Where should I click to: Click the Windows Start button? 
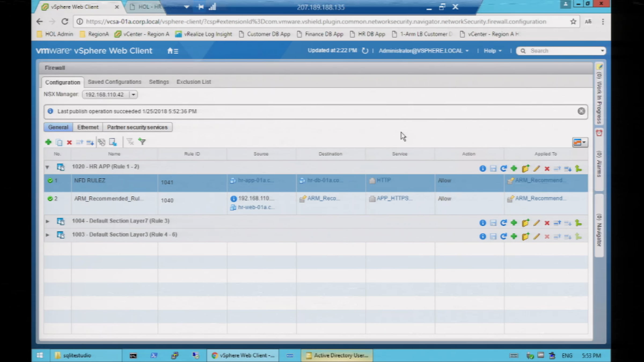[40, 356]
